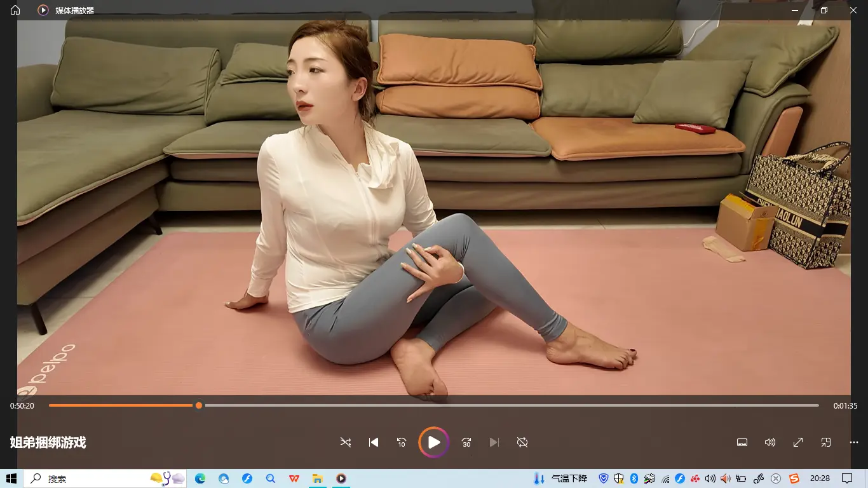Enter full screen mode
This screenshot has height=488, width=868.
[x=798, y=442]
